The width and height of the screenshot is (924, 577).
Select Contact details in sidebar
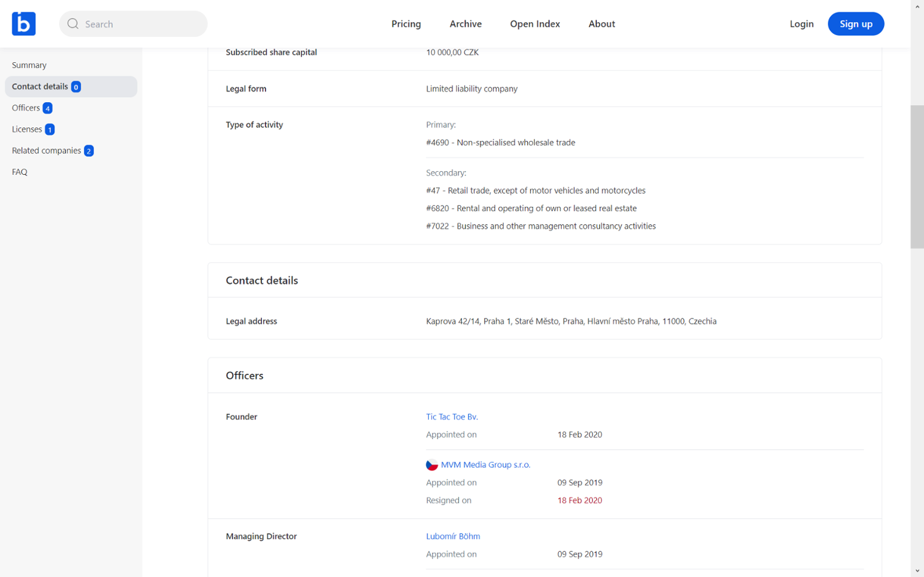(71, 87)
